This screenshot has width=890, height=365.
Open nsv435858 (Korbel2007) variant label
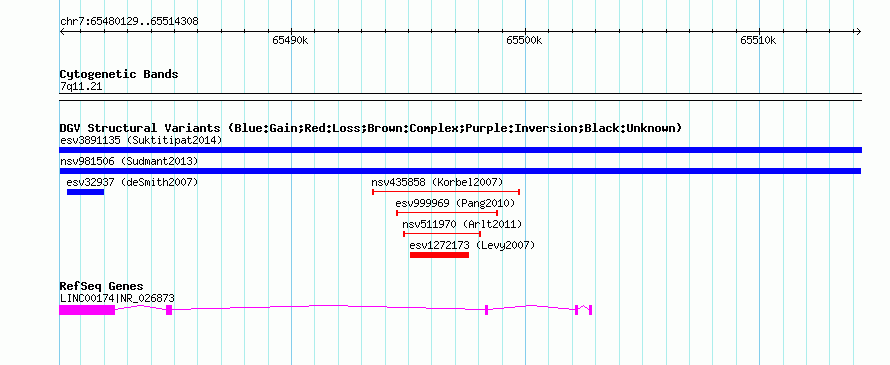click(437, 182)
